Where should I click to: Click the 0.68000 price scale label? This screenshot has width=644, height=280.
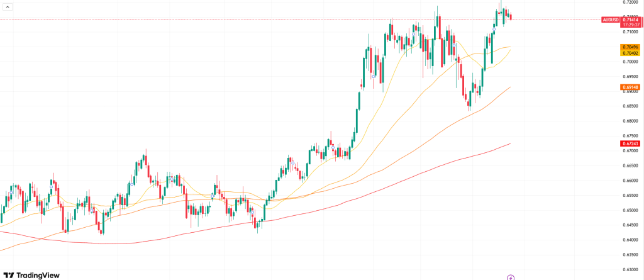point(630,121)
